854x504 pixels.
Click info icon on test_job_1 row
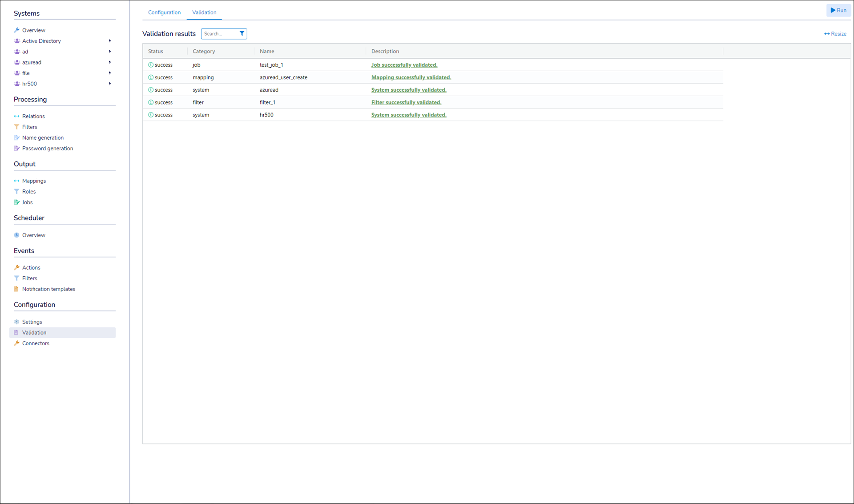coord(151,65)
